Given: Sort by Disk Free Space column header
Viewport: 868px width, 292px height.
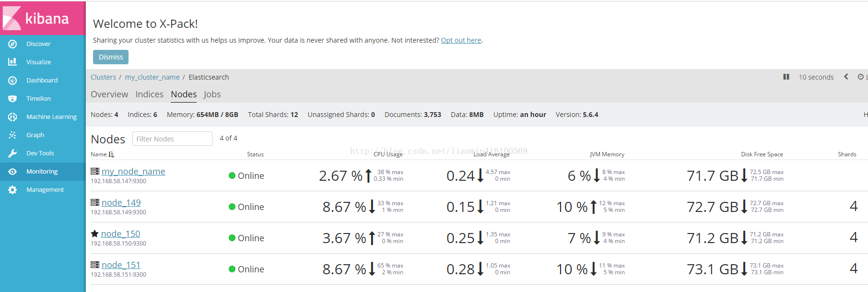Looking at the screenshot, I should [762, 154].
